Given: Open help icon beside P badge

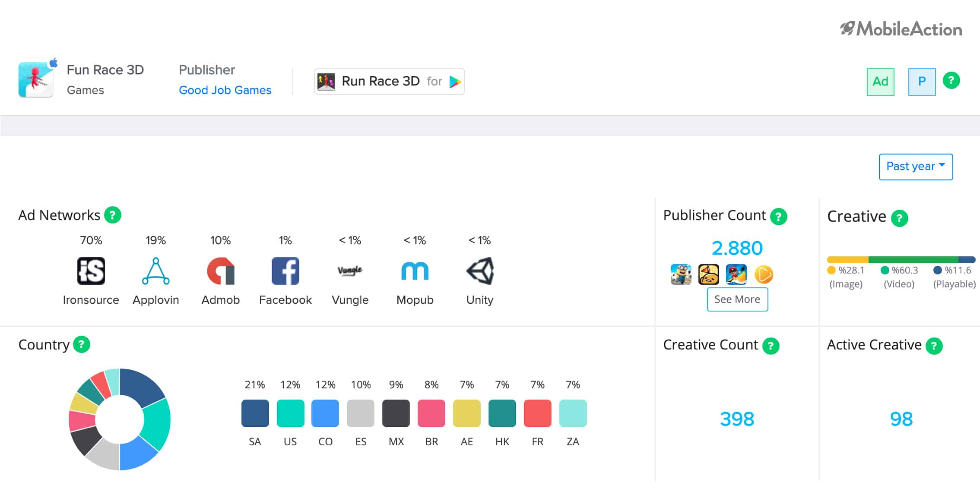Looking at the screenshot, I should (x=951, y=80).
